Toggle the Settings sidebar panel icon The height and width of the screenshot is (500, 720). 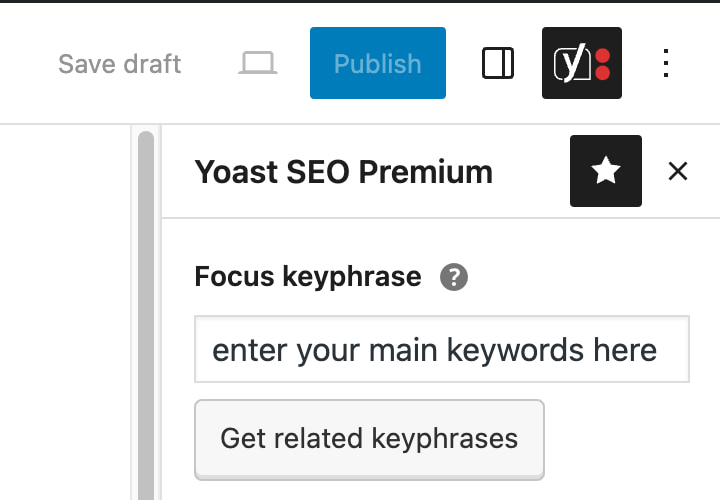pos(498,63)
